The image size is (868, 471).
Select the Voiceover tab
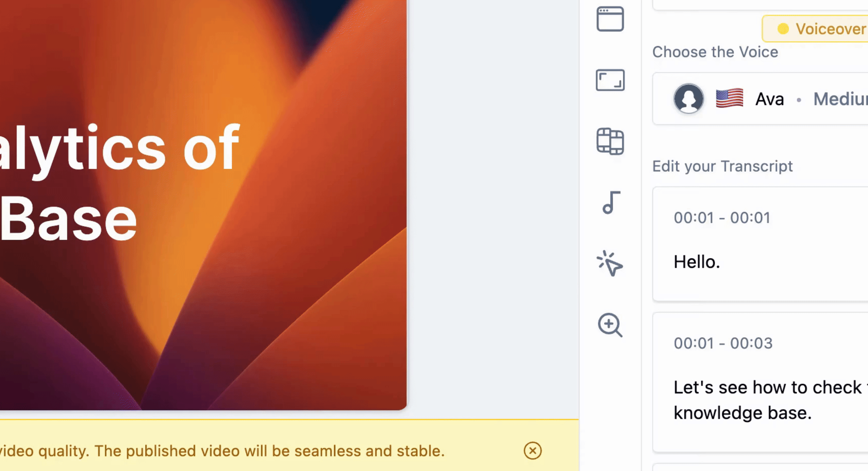click(815, 29)
